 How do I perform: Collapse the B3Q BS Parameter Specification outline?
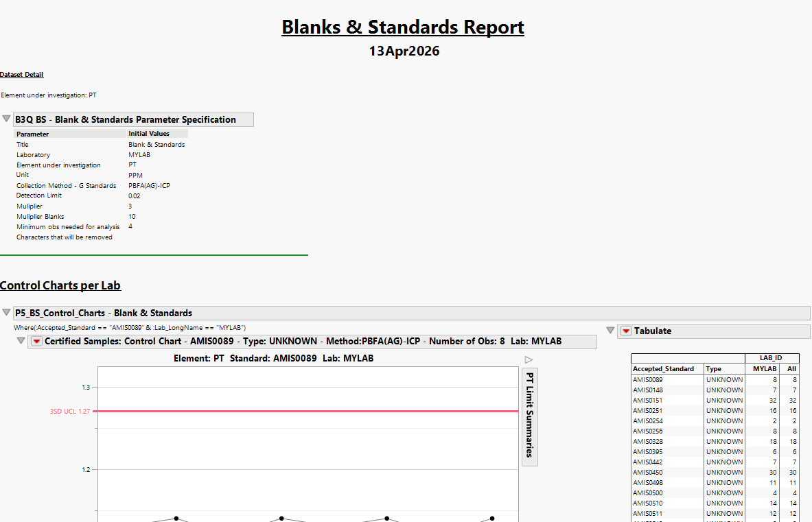(x=6, y=118)
